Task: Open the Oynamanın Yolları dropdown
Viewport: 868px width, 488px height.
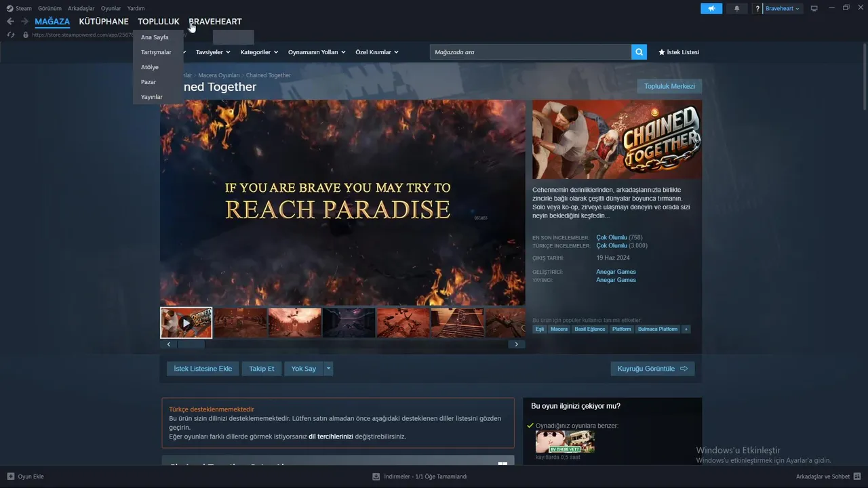Action: pyautogui.click(x=317, y=52)
